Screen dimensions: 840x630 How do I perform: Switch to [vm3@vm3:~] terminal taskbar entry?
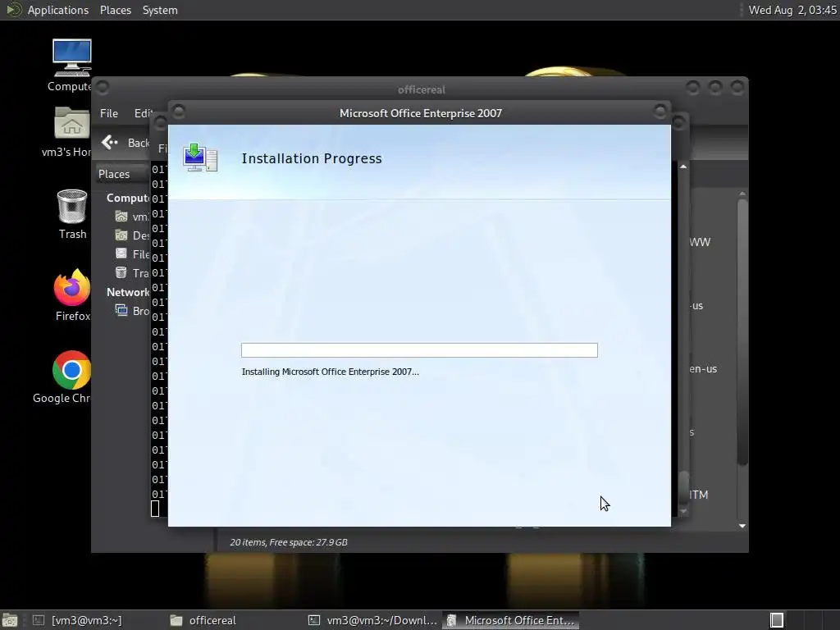[x=77, y=620]
